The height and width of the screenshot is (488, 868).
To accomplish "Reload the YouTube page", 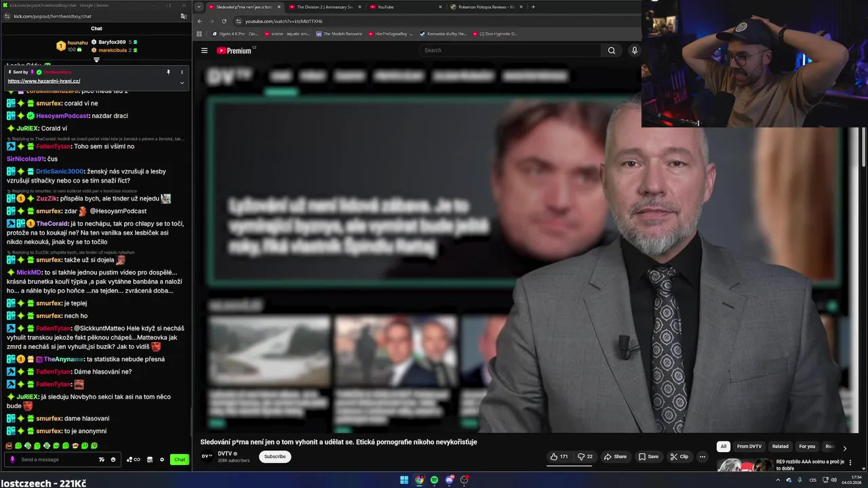I will [x=224, y=21].
